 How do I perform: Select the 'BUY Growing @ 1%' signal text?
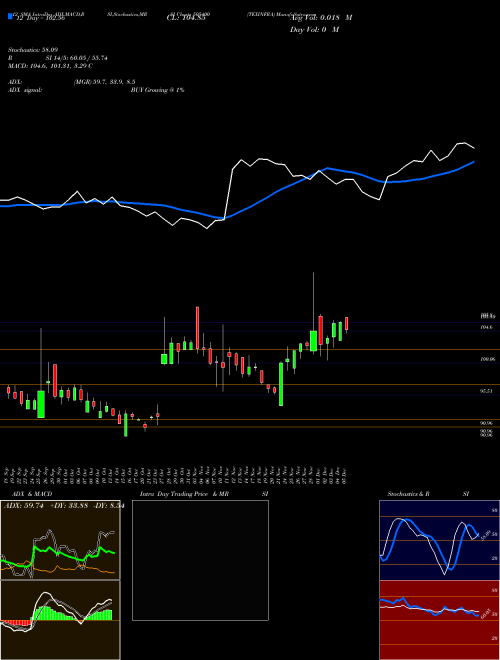(157, 90)
